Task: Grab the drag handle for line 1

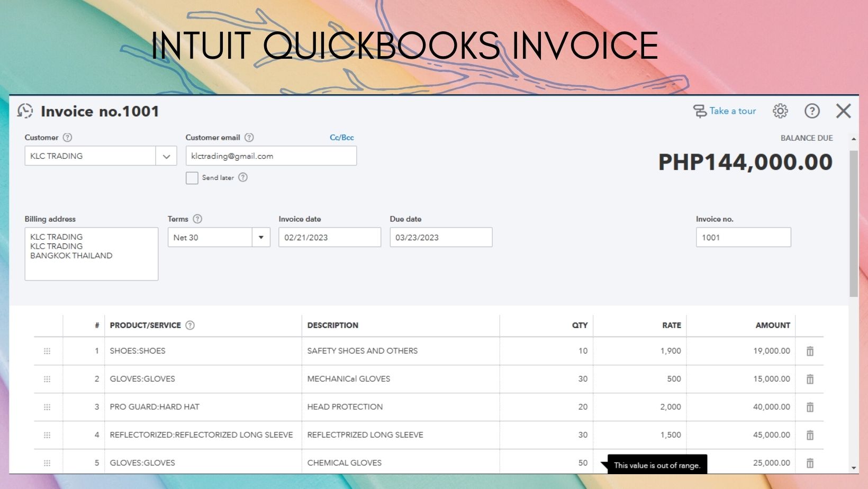Action: pos(47,351)
